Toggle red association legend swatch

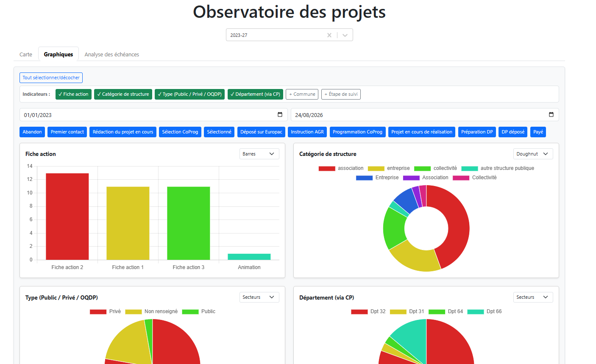[x=327, y=168]
